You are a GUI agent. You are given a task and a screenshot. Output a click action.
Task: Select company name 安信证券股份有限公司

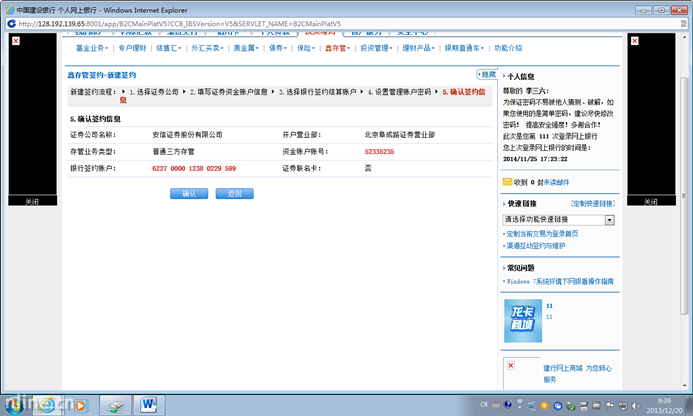pos(187,134)
